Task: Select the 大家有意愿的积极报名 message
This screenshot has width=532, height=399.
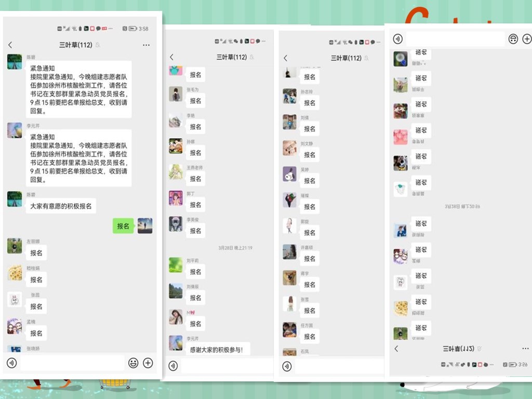Action: (61, 206)
